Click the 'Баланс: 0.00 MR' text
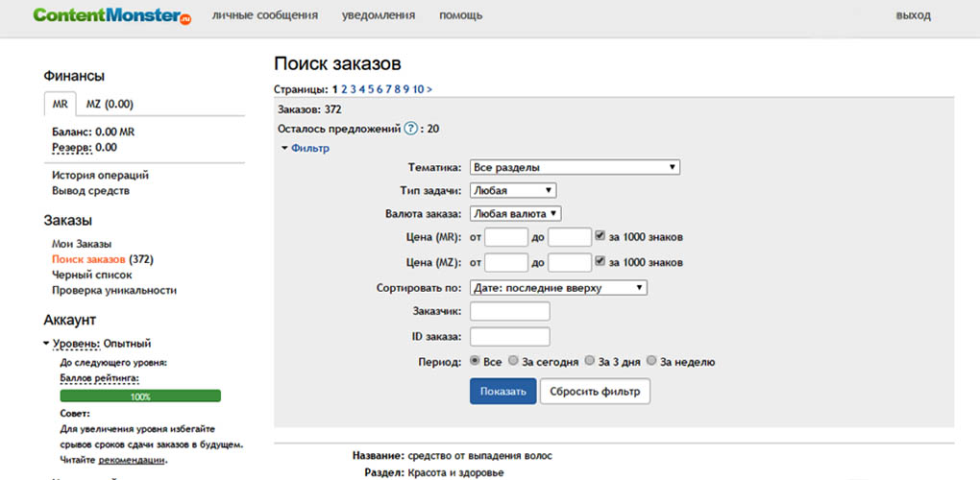 tap(93, 132)
